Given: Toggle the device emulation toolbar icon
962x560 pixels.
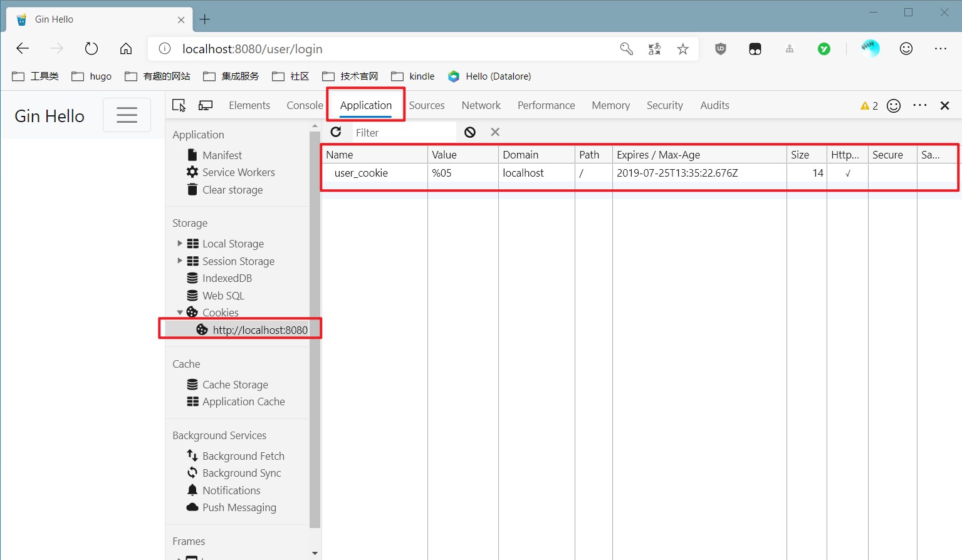Looking at the screenshot, I should (x=206, y=105).
